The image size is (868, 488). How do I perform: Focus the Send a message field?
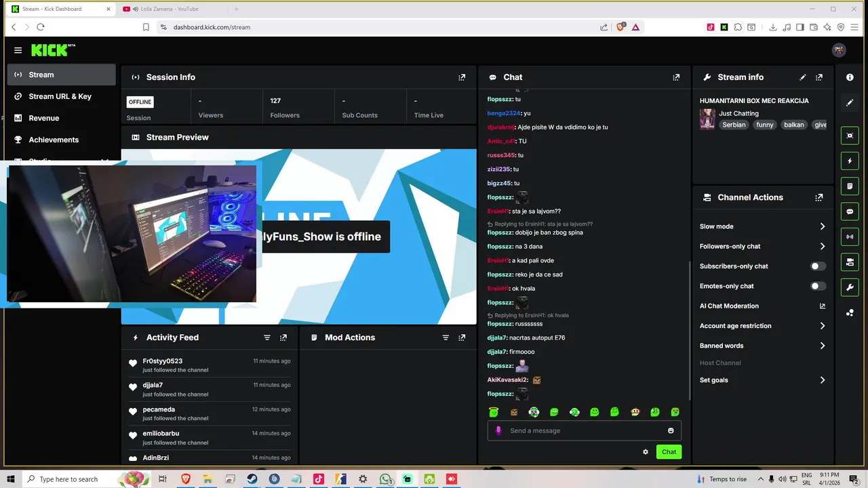coord(585,430)
